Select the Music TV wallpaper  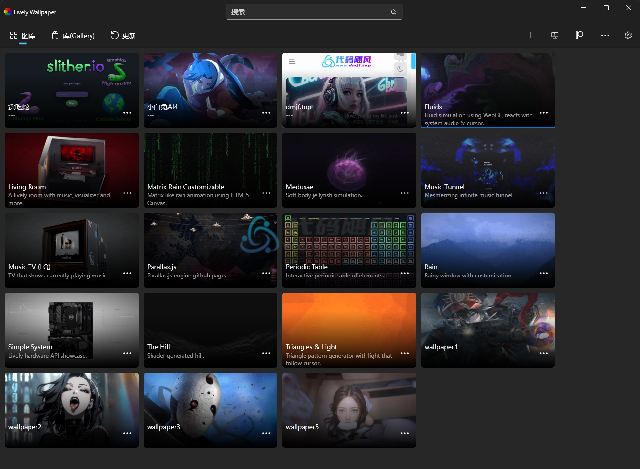click(x=72, y=250)
